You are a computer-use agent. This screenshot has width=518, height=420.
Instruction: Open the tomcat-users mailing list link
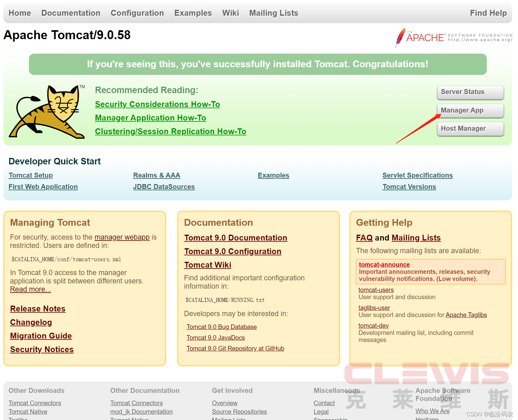pos(376,290)
